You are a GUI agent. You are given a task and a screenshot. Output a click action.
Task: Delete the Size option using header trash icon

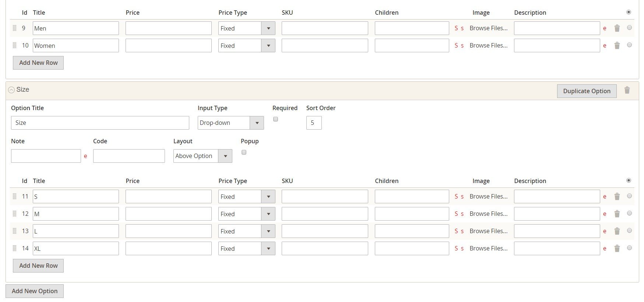click(627, 90)
